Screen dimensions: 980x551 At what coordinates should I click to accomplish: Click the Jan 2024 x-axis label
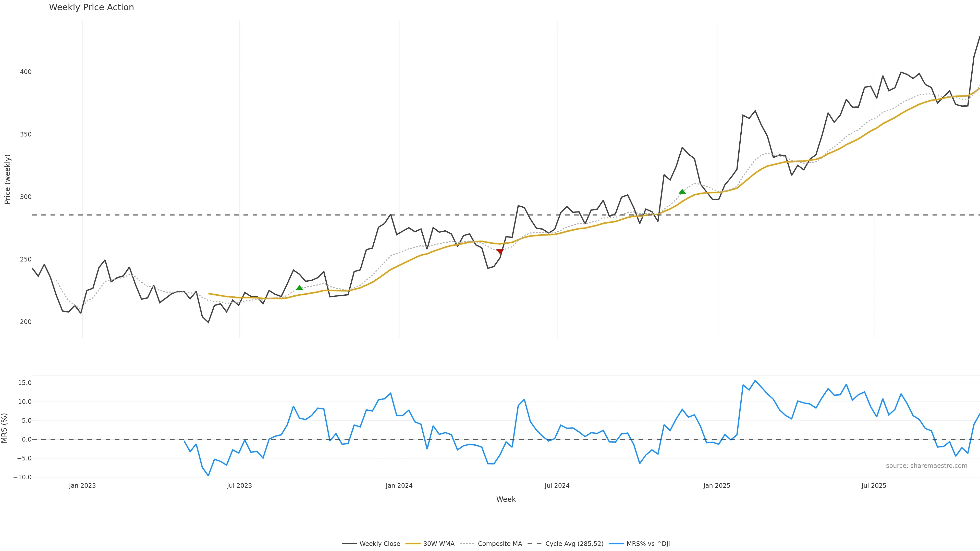click(x=399, y=486)
